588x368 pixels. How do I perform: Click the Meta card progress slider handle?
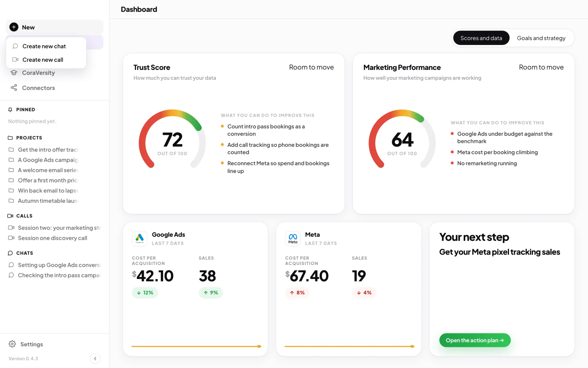(412, 346)
